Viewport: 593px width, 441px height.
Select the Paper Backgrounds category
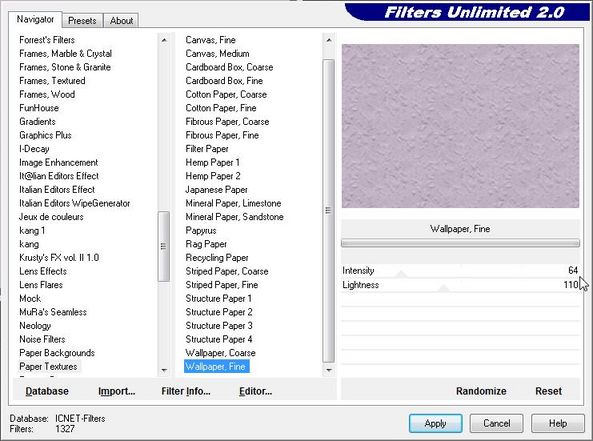[57, 353]
